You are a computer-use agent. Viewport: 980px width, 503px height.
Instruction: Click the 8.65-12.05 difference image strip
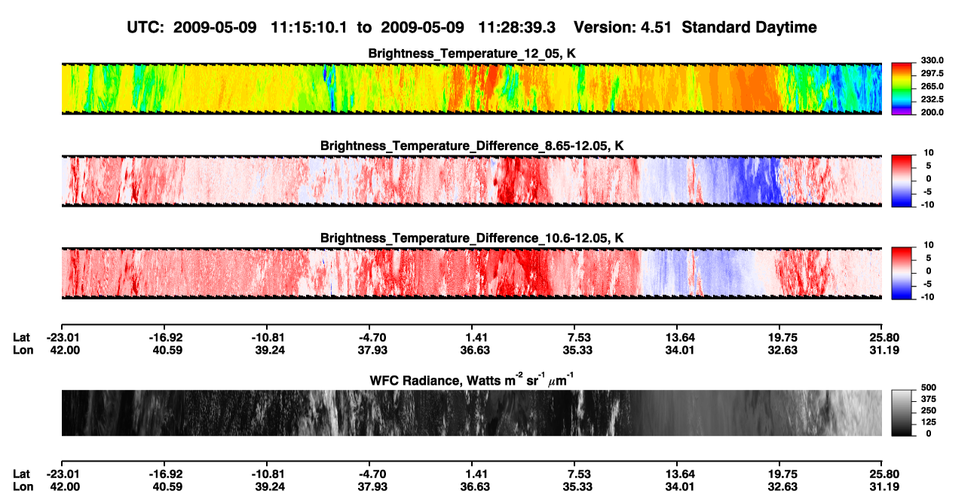point(471,181)
